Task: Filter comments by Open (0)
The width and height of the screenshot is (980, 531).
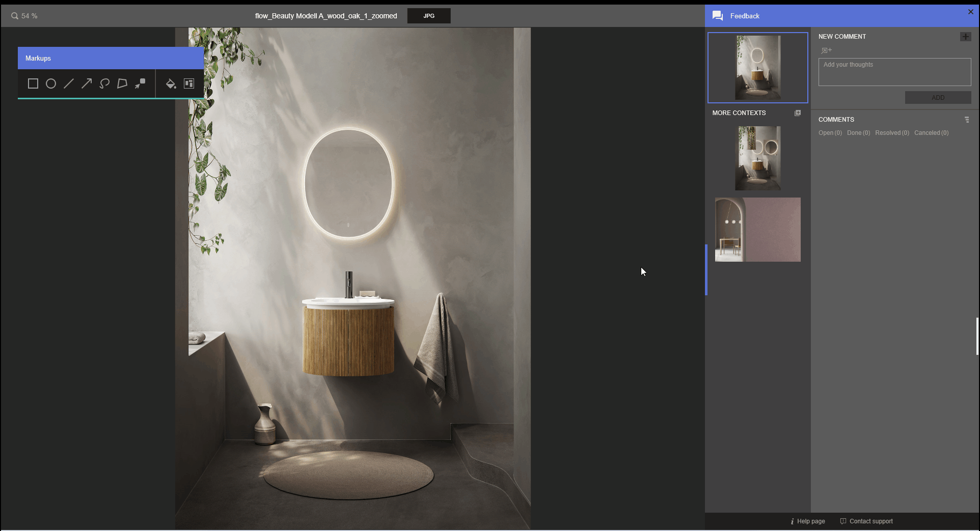Action: click(830, 133)
